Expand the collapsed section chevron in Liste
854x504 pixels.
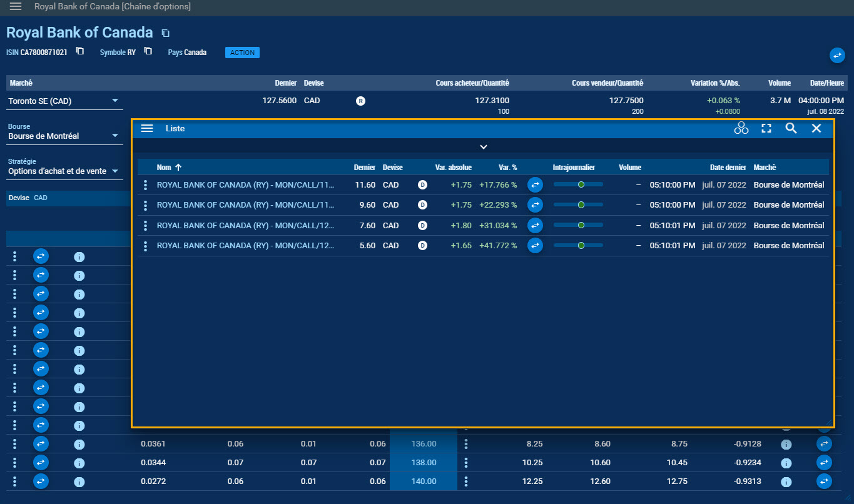[483, 147]
